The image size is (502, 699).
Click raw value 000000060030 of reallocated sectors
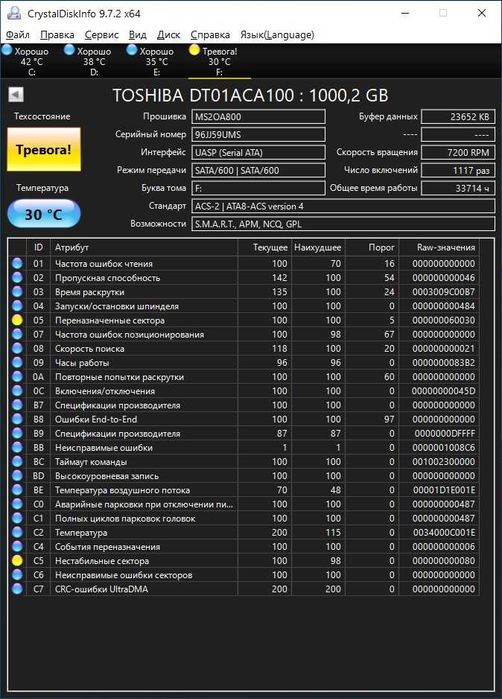[x=444, y=320]
